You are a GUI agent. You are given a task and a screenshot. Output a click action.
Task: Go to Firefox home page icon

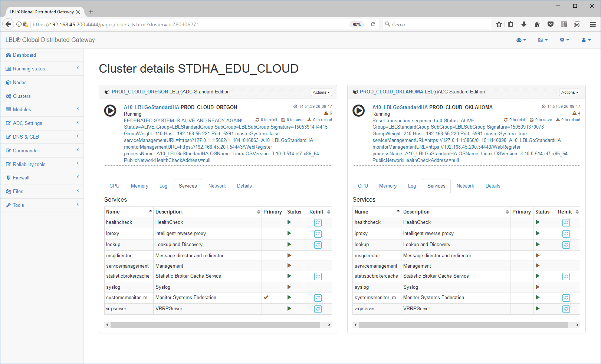(537, 24)
